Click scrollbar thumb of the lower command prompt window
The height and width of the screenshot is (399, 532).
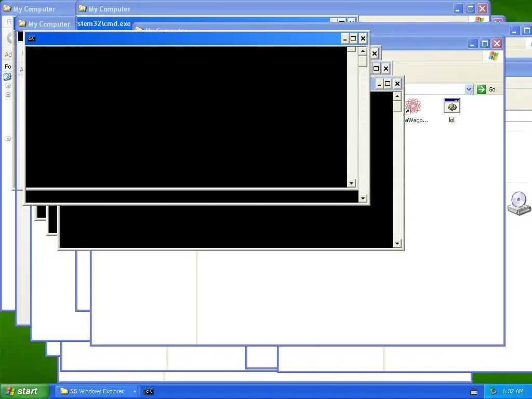[x=397, y=106]
